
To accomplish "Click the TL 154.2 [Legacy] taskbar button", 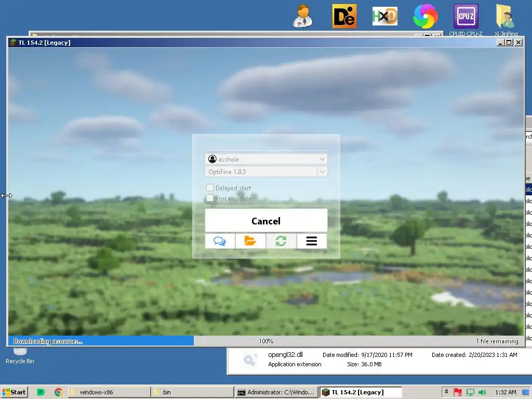I will tap(361, 392).
